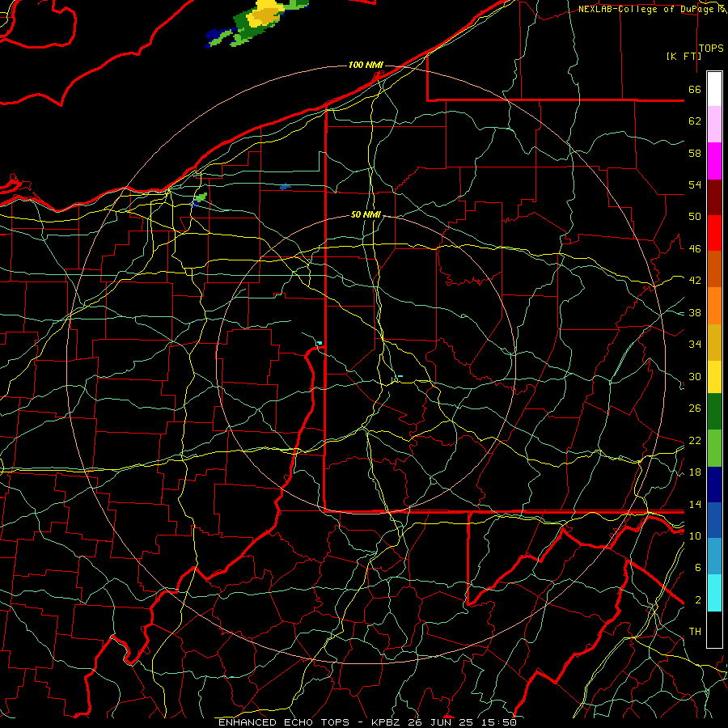The height and width of the screenshot is (728, 728).
Task: Click the dark green legend swatch
Action: coord(714,412)
